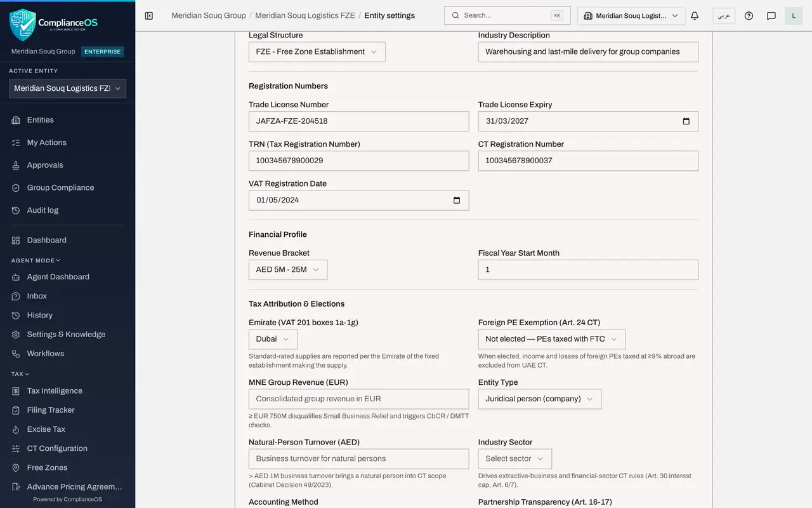Open Revenue Bracket dropdown
The height and width of the screenshot is (508, 812).
tap(288, 270)
